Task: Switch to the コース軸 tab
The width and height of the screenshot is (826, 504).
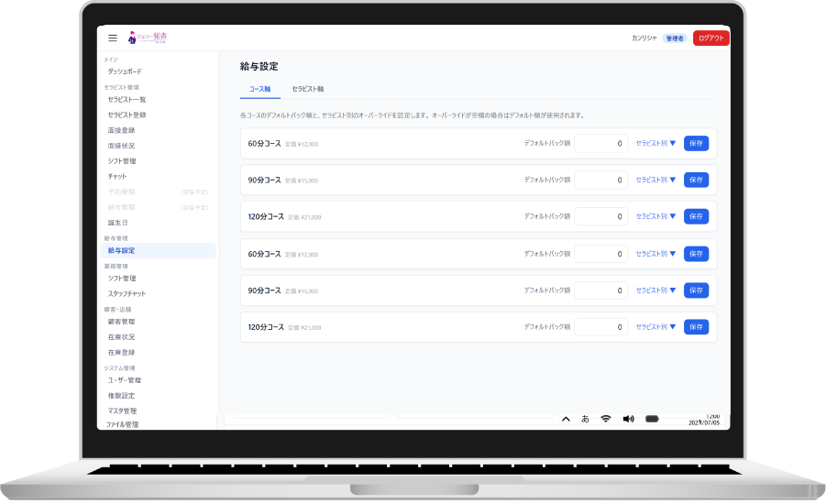Action: pyautogui.click(x=260, y=89)
